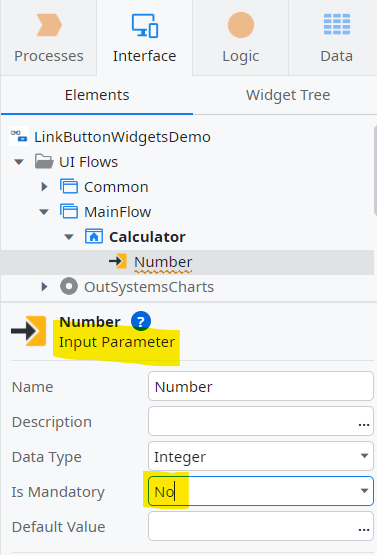This screenshot has width=377, height=555.
Task: Switch to the Interface tab
Action: coord(144,38)
